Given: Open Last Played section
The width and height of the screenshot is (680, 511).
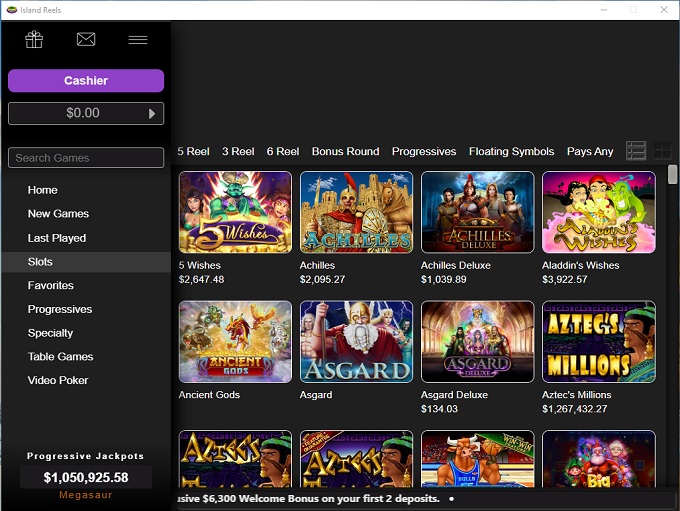Looking at the screenshot, I should [57, 238].
